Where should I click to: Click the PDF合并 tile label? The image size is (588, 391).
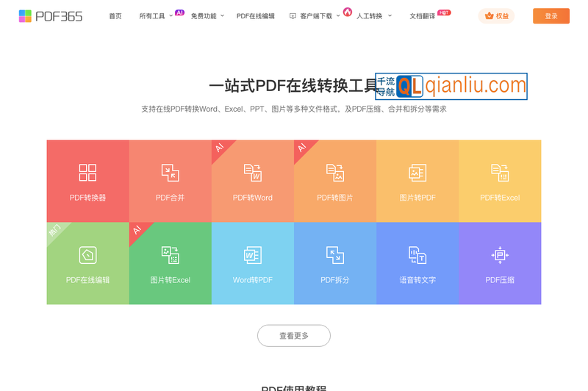pyautogui.click(x=171, y=198)
